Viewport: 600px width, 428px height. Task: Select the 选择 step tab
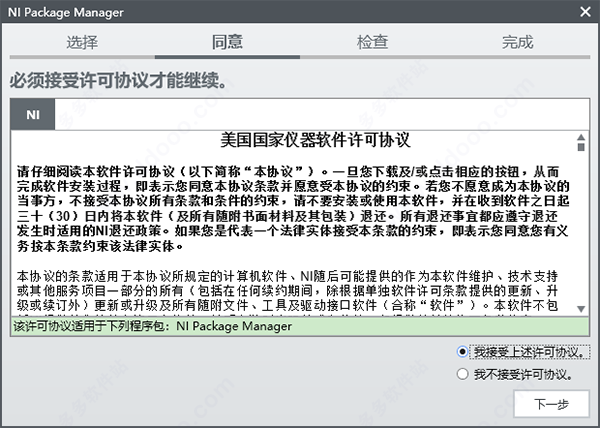click(82, 42)
